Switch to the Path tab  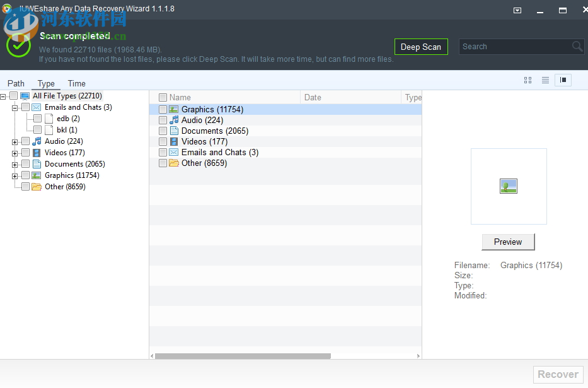coord(15,83)
